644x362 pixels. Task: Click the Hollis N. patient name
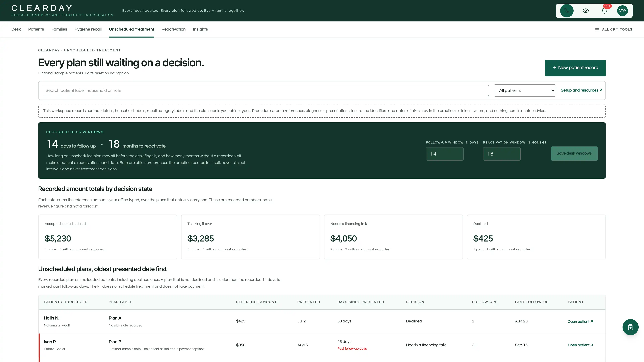(51, 318)
